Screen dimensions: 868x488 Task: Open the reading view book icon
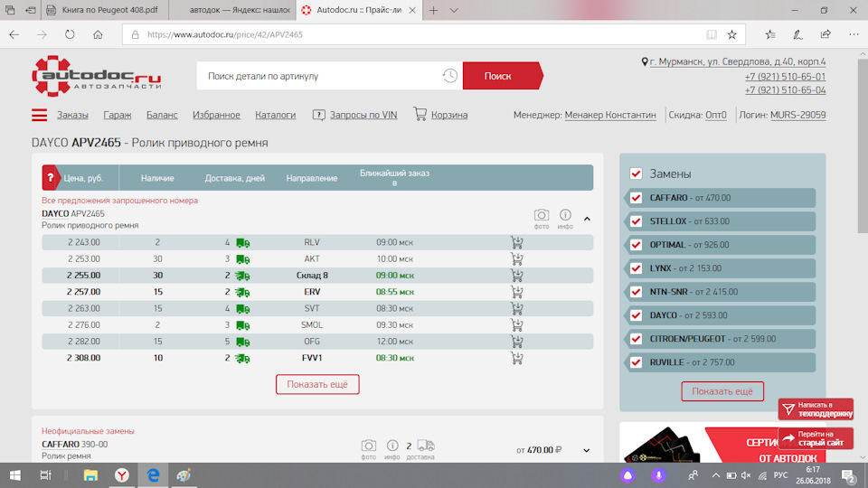pos(712,34)
